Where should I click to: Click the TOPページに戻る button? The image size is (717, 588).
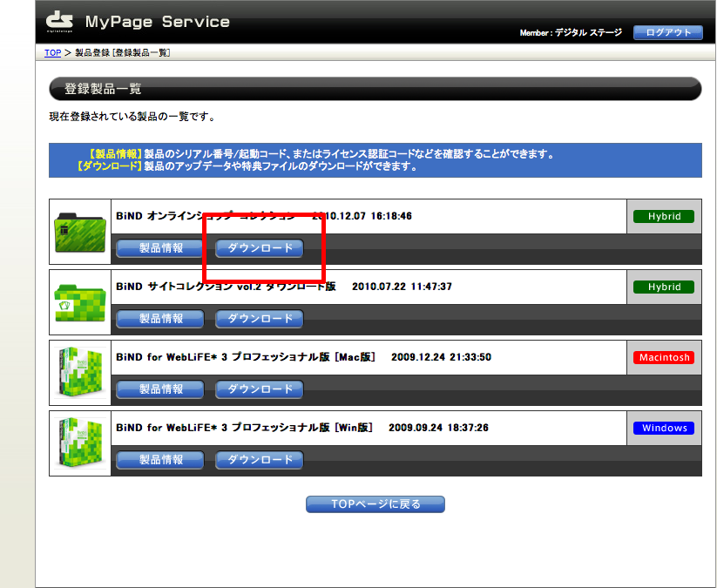coord(375,504)
